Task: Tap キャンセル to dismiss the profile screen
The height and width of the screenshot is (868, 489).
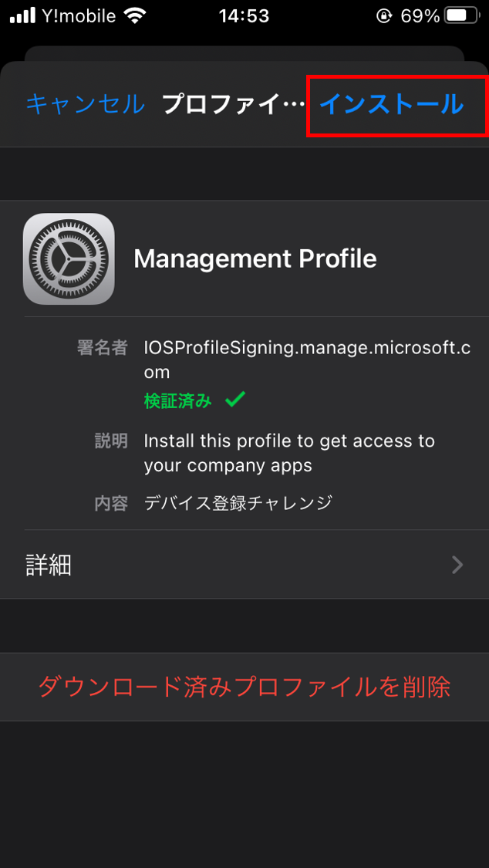Action: point(83,105)
